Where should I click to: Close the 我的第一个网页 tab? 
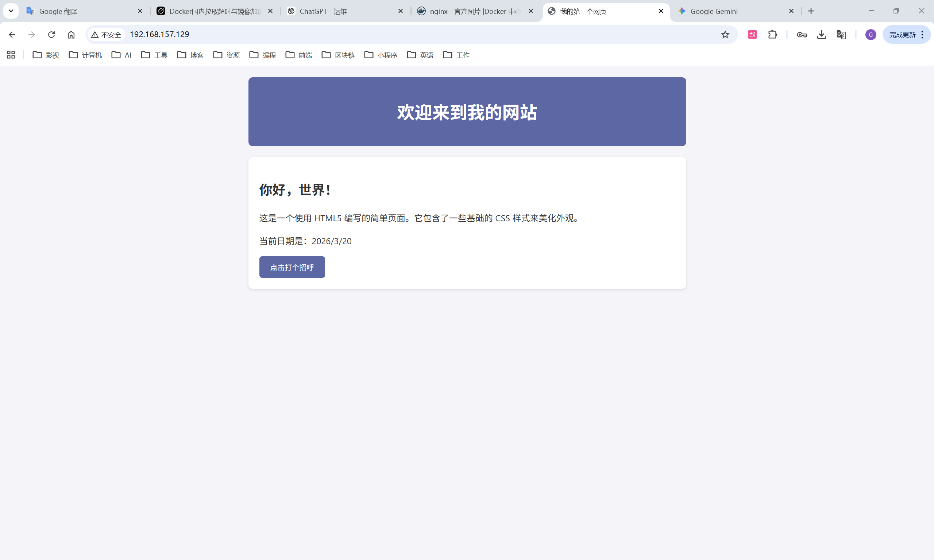tap(661, 11)
